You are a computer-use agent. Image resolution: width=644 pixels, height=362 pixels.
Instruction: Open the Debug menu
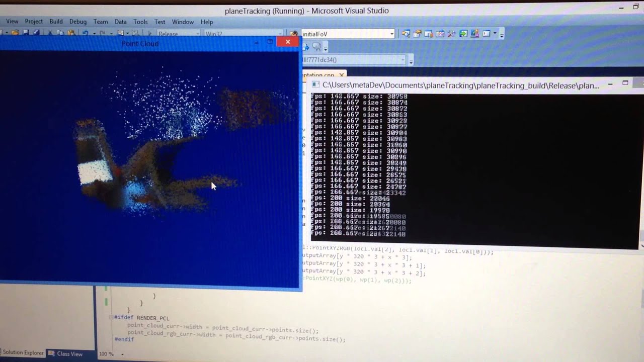[78, 22]
